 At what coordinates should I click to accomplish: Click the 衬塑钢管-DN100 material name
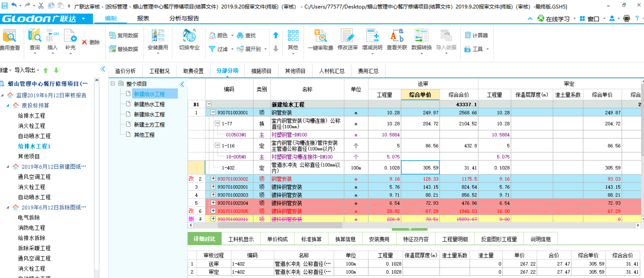pyautogui.click(x=289, y=135)
